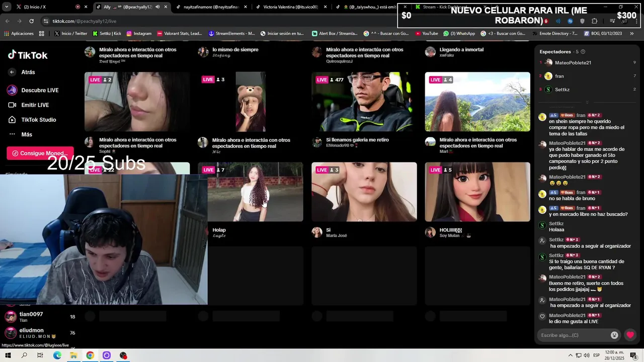The image size is (644, 362).
Task: Click the Consigue Monedas button
Action: (x=40, y=153)
